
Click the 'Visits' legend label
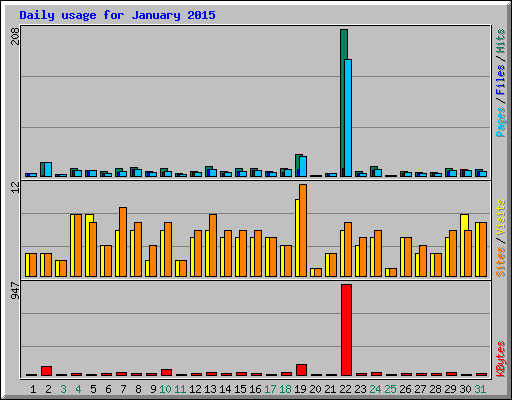500,218
